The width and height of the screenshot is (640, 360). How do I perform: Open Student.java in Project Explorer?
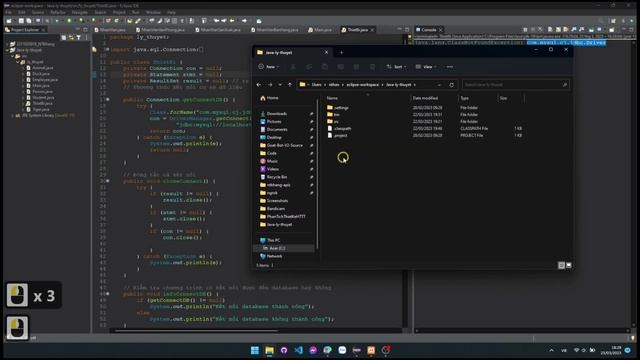(x=40, y=98)
